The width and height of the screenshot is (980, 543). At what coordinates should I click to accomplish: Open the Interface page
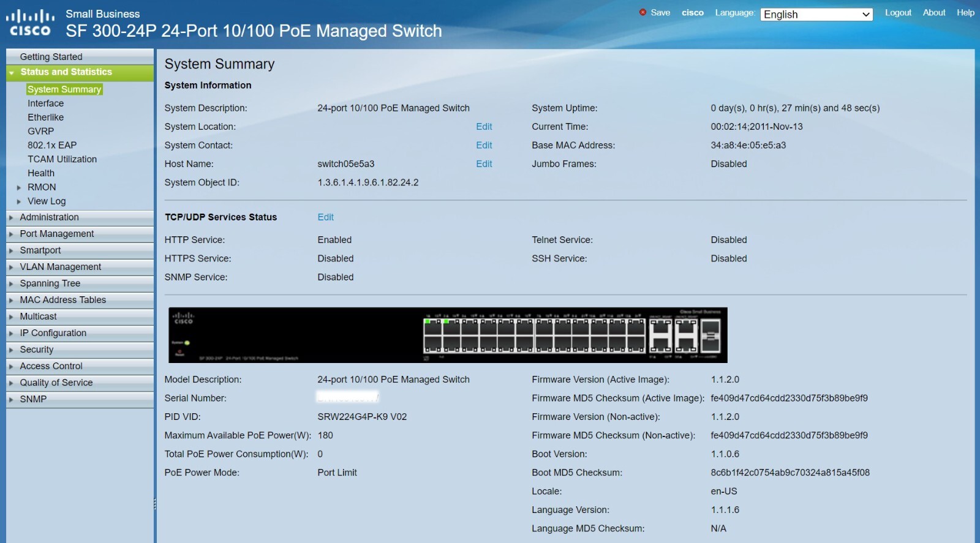coord(45,103)
